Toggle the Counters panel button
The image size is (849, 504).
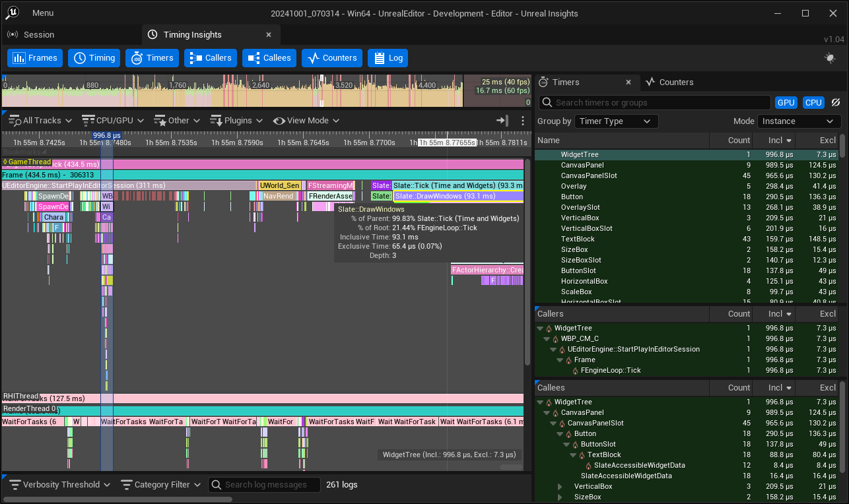click(x=332, y=58)
